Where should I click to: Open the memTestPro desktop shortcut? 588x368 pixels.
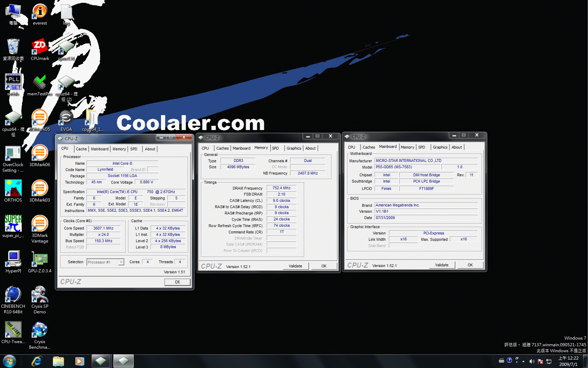(x=40, y=85)
